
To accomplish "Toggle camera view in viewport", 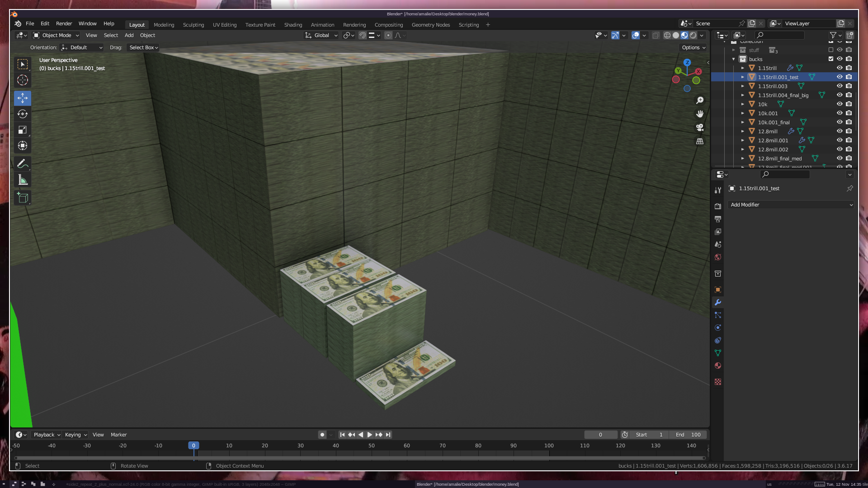I will 700,127.
